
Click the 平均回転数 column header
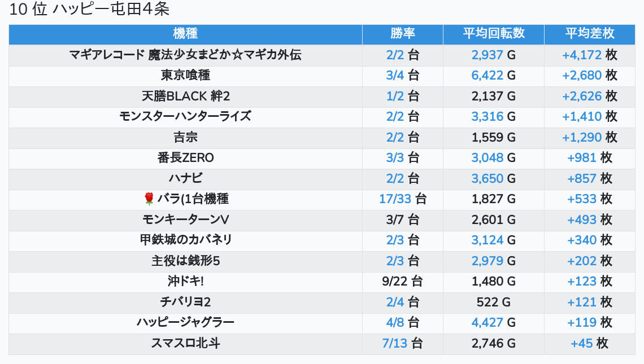point(494,34)
